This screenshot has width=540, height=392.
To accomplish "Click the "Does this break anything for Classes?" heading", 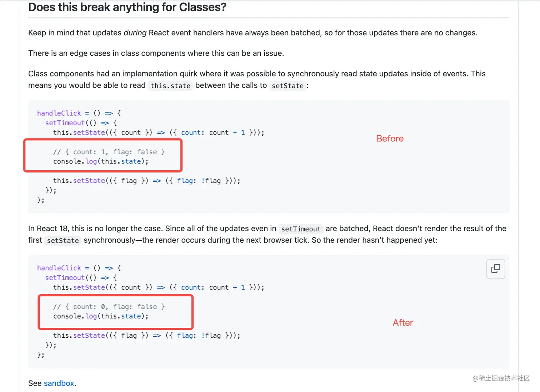I will [x=127, y=7].
